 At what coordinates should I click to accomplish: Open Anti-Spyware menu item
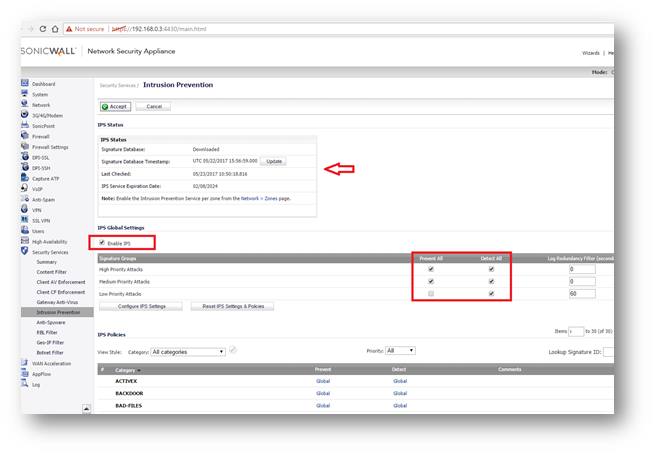[x=51, y=323]
